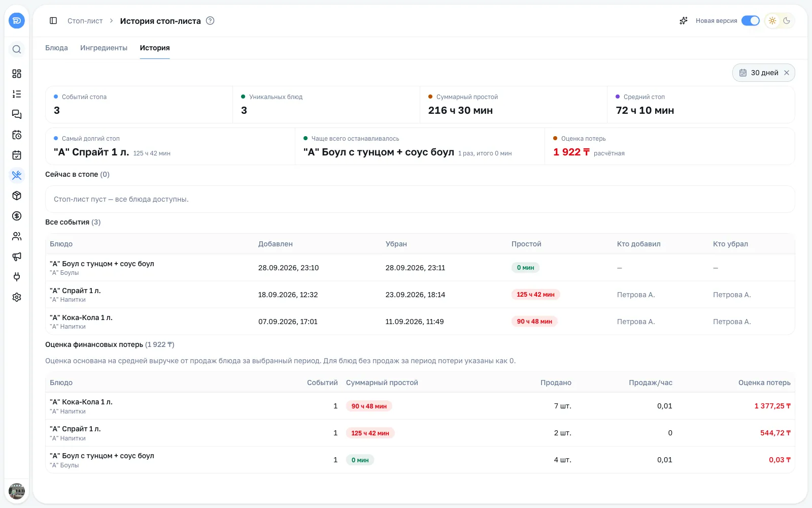This screenshot has height=508, width=812.
Task: Open the megaphone marketing sidebar icon
Action: [17, 257]
